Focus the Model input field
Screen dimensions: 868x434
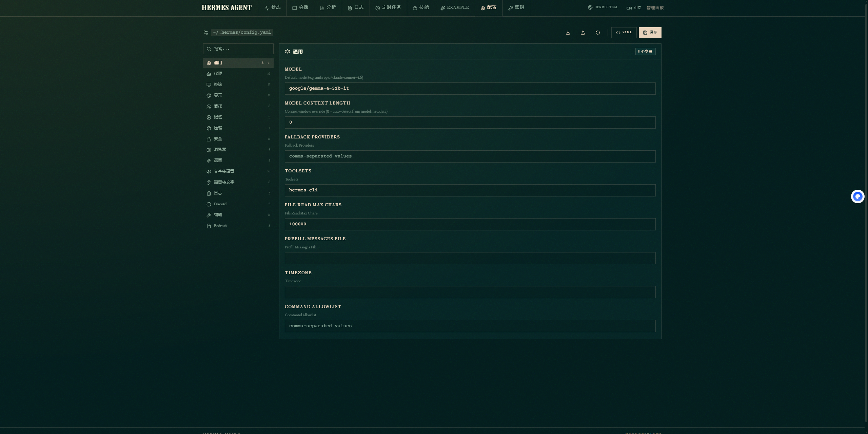tap(470, 89)
